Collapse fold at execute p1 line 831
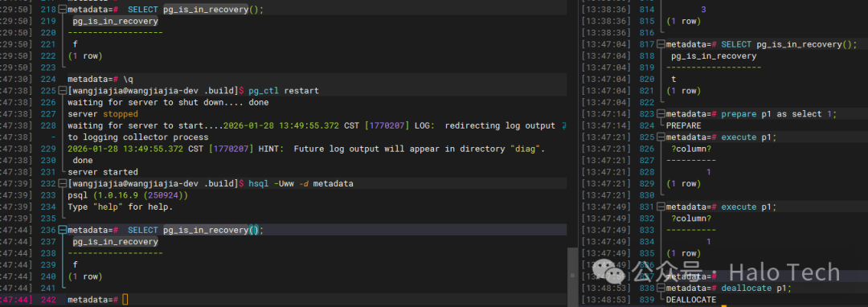 (661, 207)
